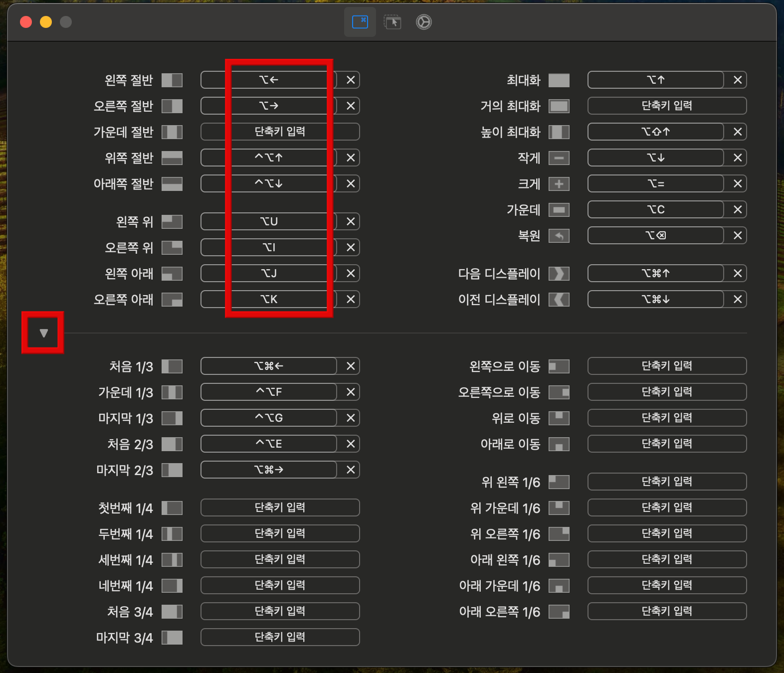Screen dimensions: 784x673
Task: Click the 가운데 절반 layout icon
Action: (x=172, y=132)
